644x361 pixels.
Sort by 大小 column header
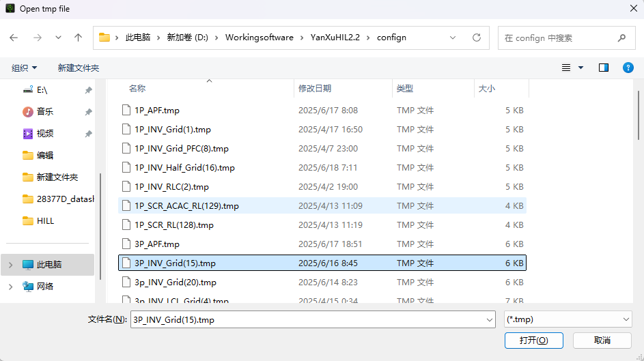tap(487, 88)
